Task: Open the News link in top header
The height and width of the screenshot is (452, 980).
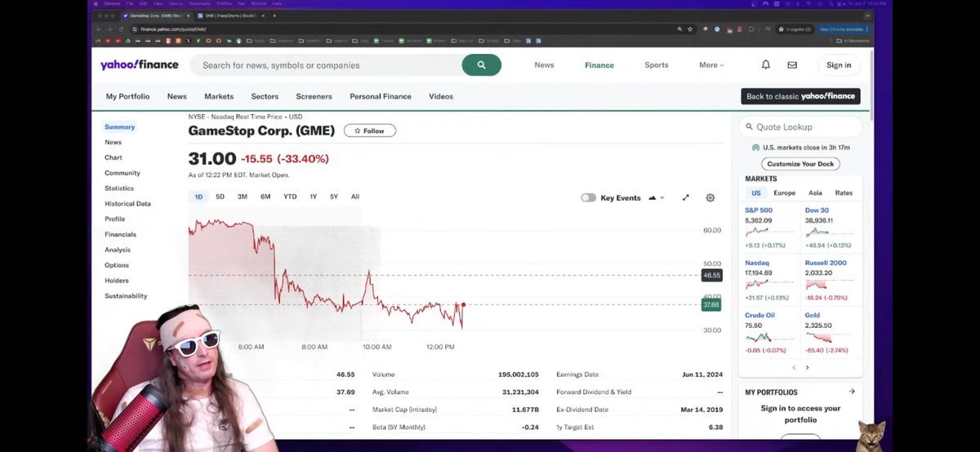Action: coord(544,65)
